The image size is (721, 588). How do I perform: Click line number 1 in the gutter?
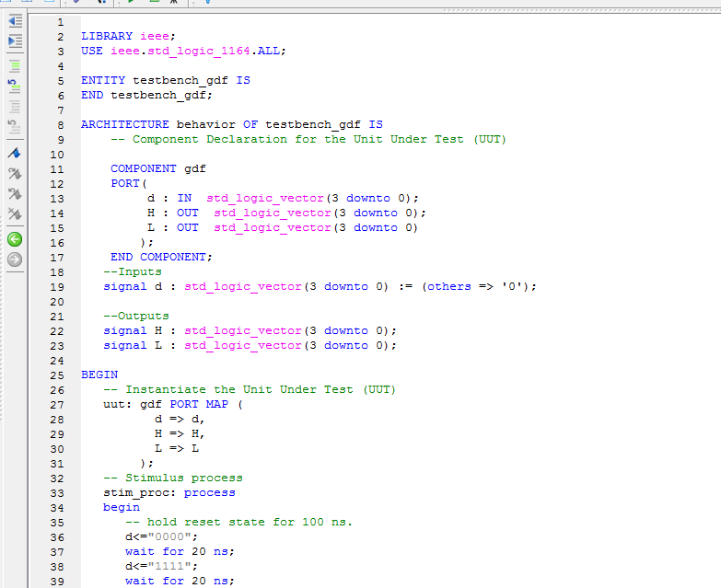tap(60, 22)
